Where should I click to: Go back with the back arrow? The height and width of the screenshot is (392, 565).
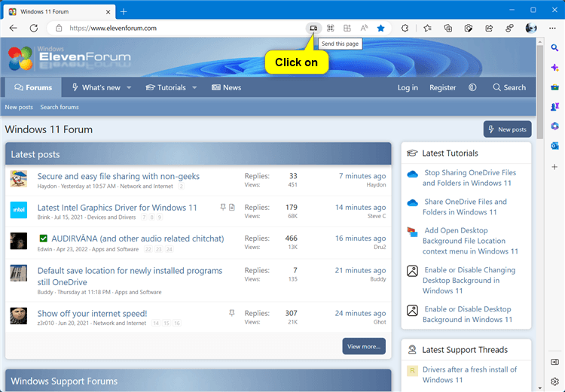click(x=14, y=28)
